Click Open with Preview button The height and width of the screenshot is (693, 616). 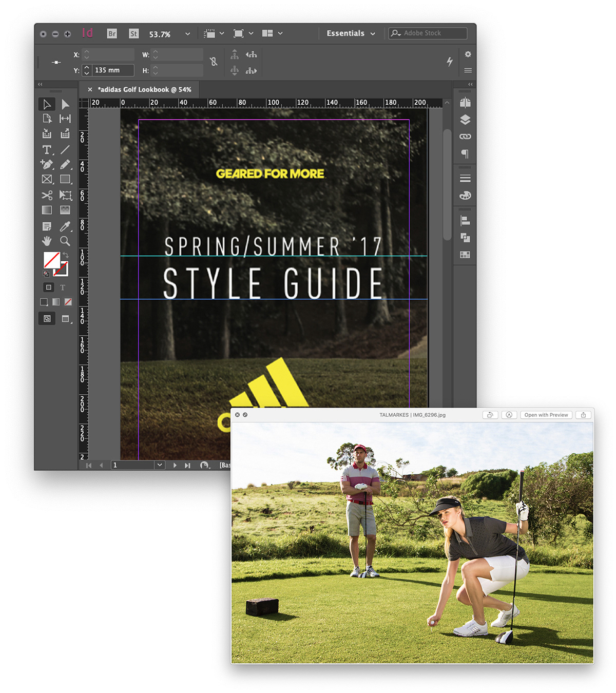[546, 415]
